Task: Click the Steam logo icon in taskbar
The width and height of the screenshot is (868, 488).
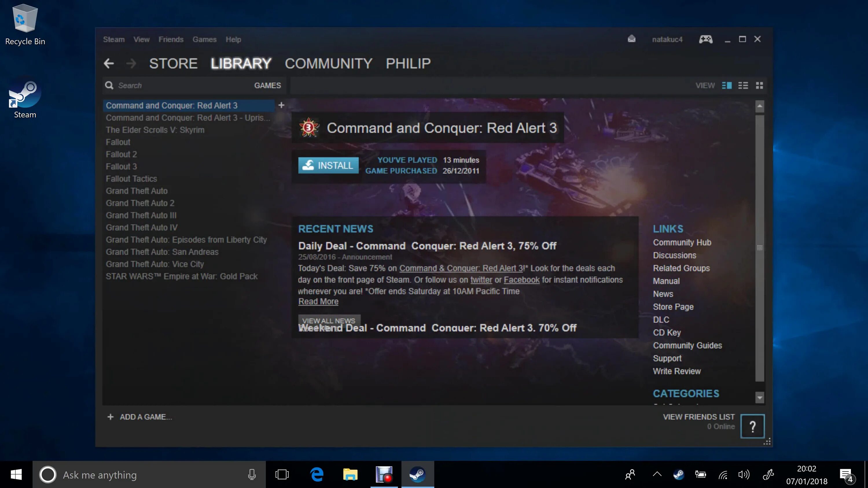Action: (x=417, y=474)
